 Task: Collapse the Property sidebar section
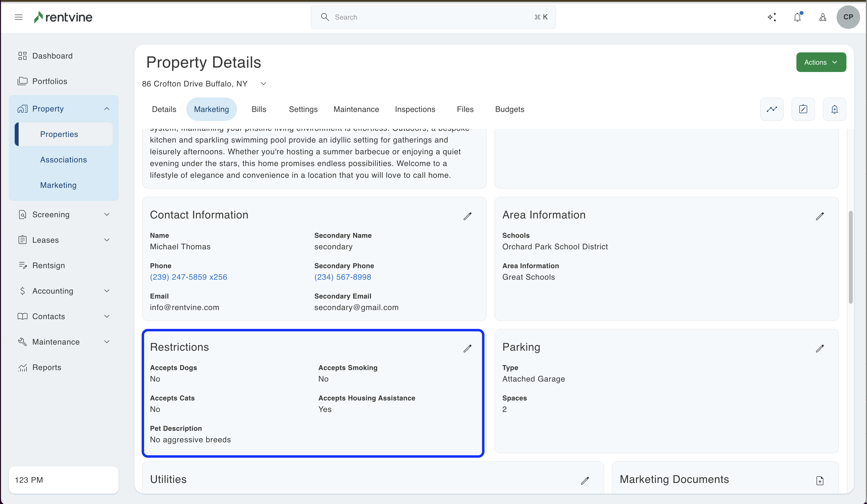coord(107,109)
